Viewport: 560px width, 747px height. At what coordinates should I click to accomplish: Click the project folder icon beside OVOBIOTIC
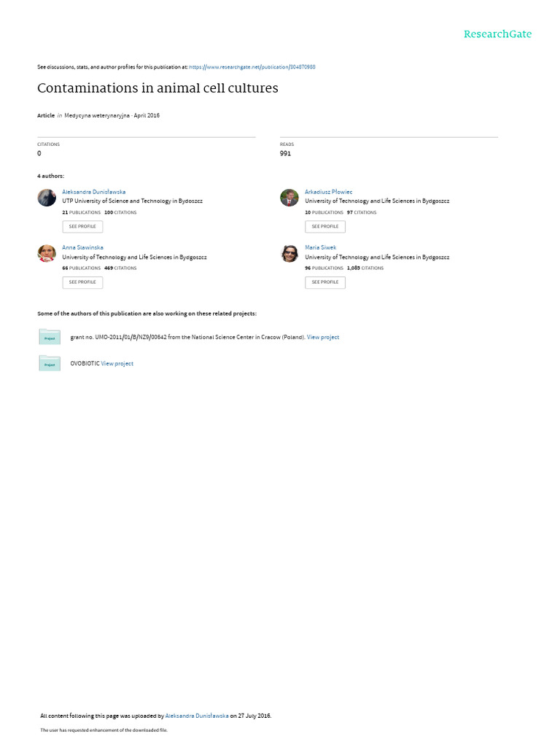point(50,363)
